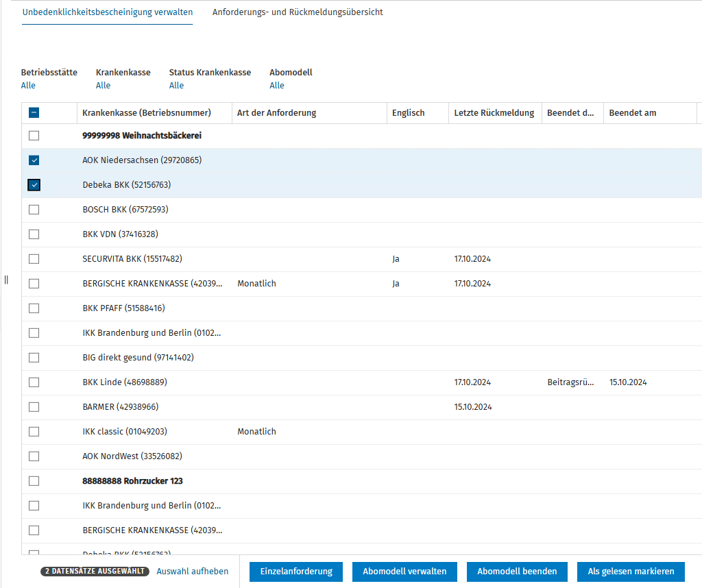Uncheck the AOK Niedersachsen row checkbox
702x588 pixels.
tap(34, 160)
